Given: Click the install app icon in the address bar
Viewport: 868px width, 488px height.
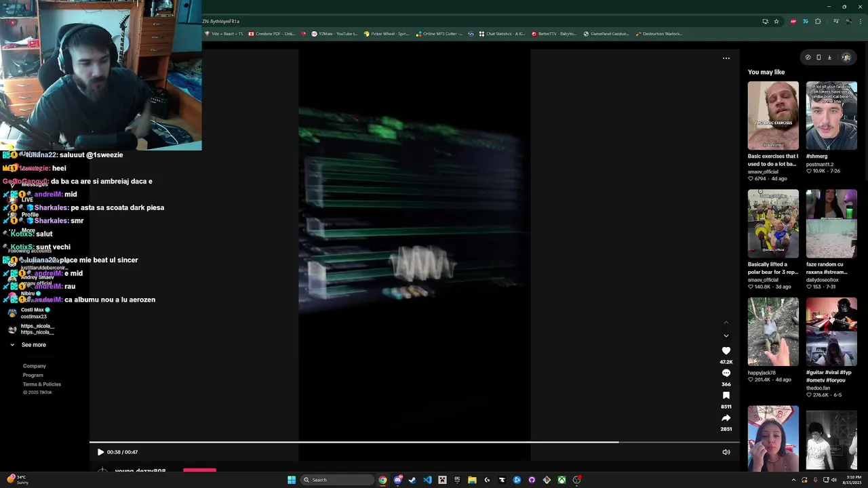Looking at the screenshot, I should [765, 21].
